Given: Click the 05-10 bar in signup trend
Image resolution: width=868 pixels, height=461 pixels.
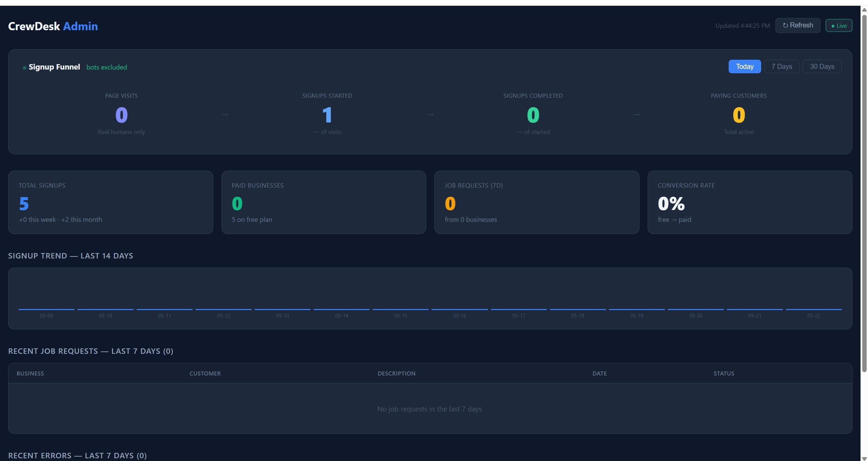Looking at the screenshot, I should 105,309.
